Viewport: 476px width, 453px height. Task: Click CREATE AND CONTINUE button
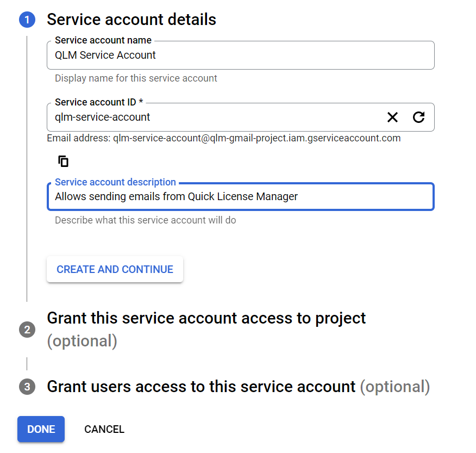[x=115, y=269]
